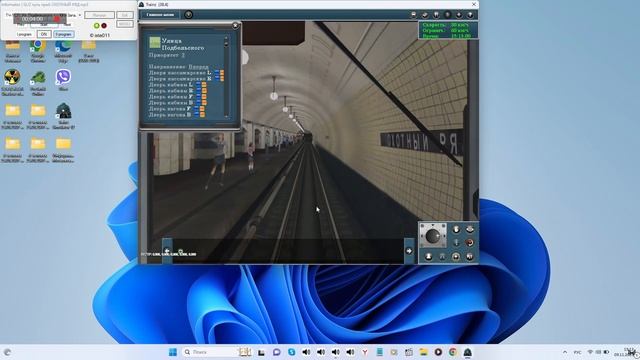This screenshot has width=640, height=360.
Task: Open Microsoft Edge desktop shortcut
Action: pyautogui.click(x=63, y=51)
